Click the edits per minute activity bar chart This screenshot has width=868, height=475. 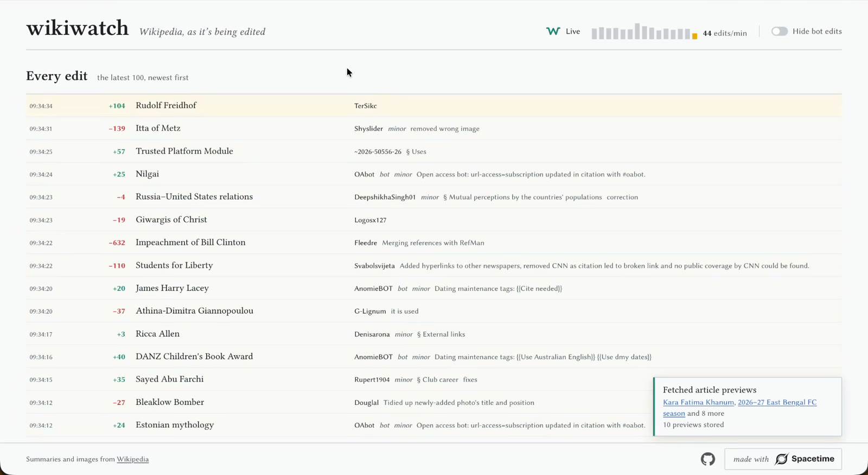click(x=644, y=32)
